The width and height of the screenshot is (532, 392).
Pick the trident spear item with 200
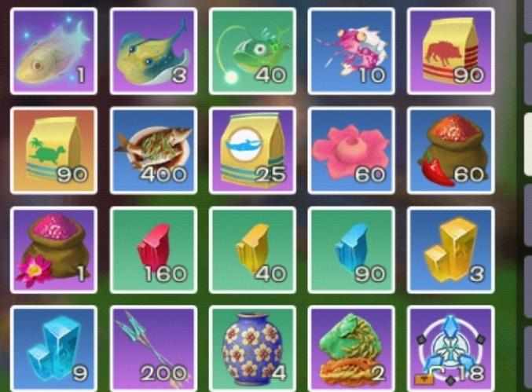coord(153,349)
